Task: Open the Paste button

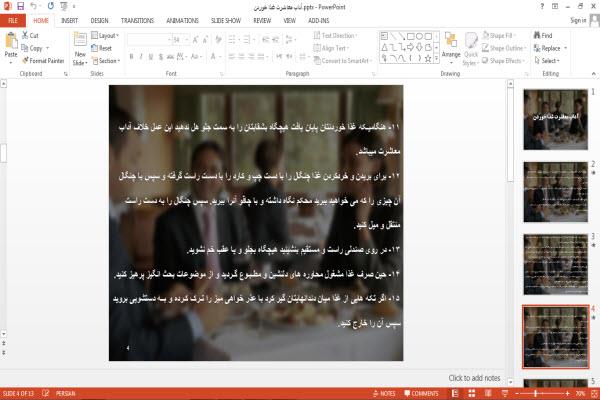Action: point(11,48)
